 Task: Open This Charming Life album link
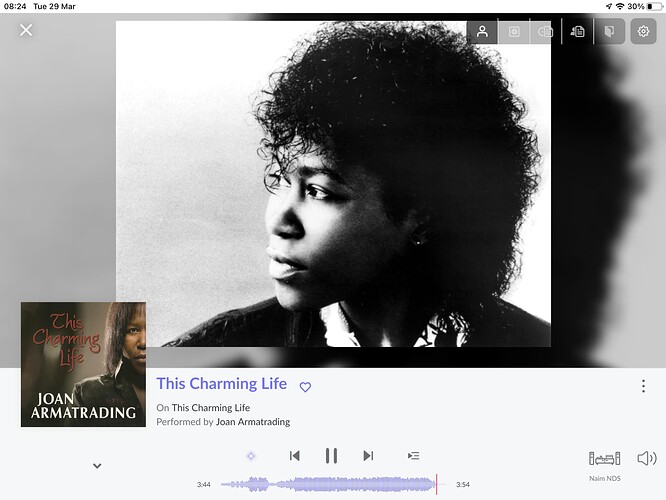(x=211, y=408)
